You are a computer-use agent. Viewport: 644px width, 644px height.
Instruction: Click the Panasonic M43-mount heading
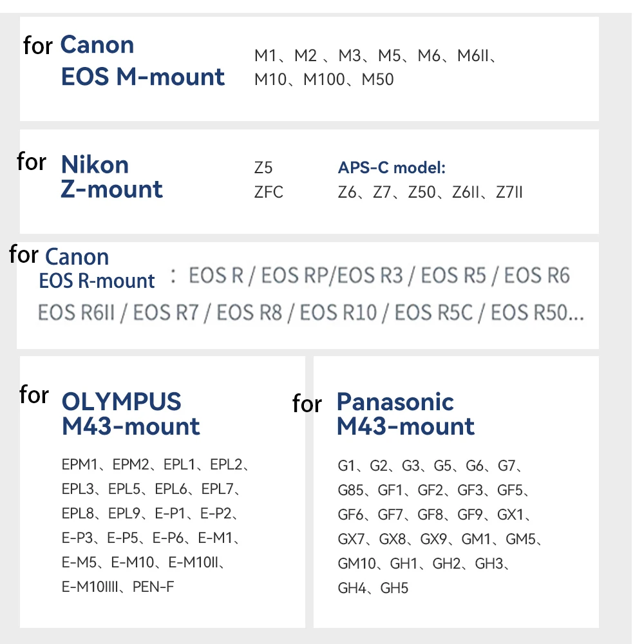coord(405,413)
